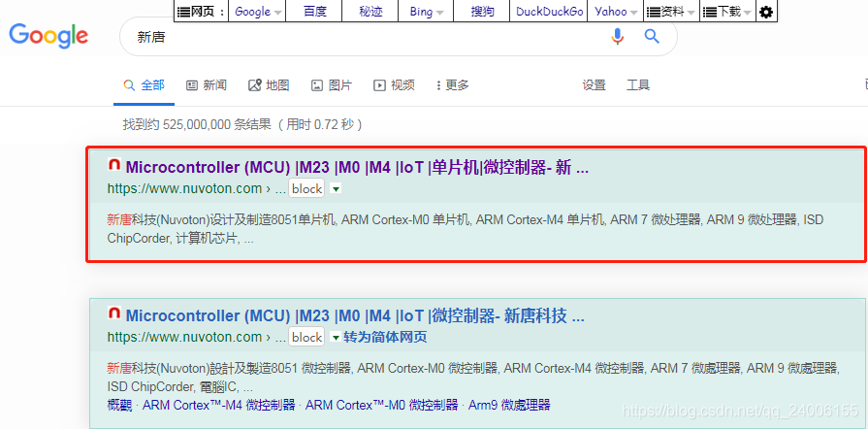
Task: Switch to the 地图 tab
Action: pyautogui.click(x=269, y=85)
